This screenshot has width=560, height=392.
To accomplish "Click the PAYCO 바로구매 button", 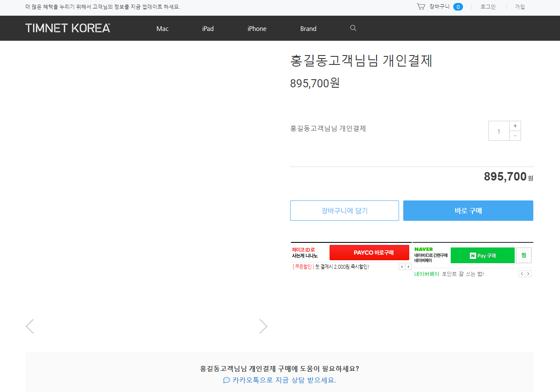I will (x=369, y=253).
